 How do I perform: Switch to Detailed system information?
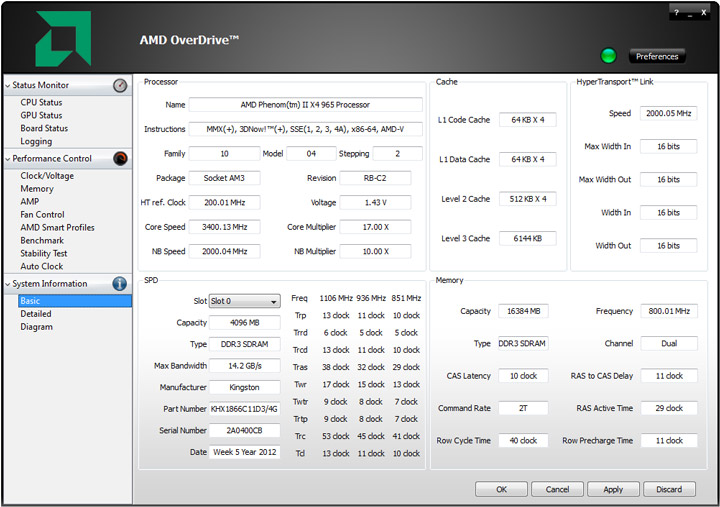click(36, 314)
